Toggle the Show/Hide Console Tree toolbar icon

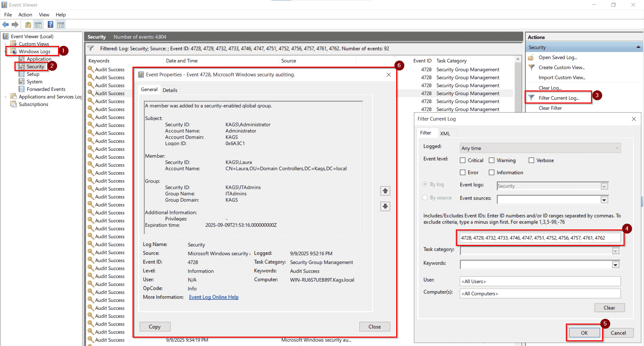[x=38, y=24]
